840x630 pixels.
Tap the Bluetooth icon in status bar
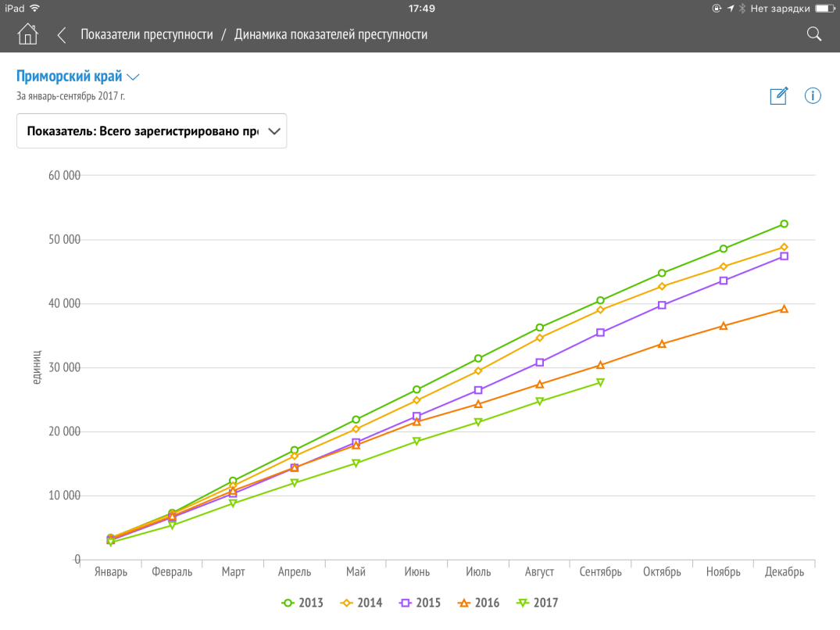(742, 8)
